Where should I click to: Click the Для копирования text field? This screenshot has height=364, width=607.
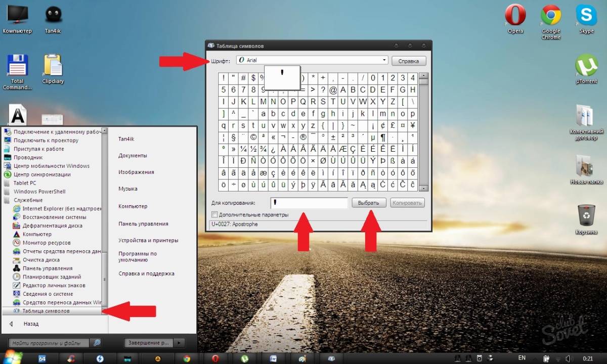point(308,203)
